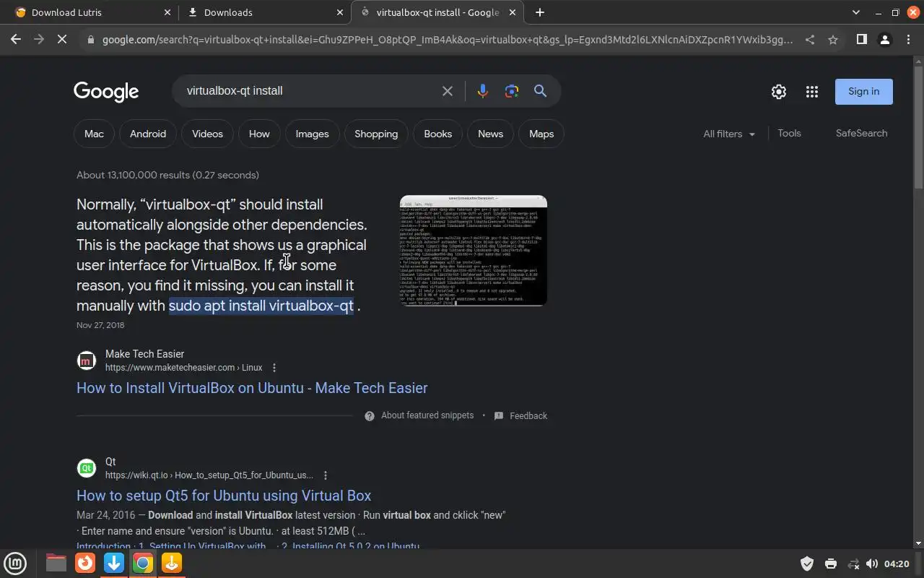
Task: Go back with the browser back arrow
Action: pos(16,40)
